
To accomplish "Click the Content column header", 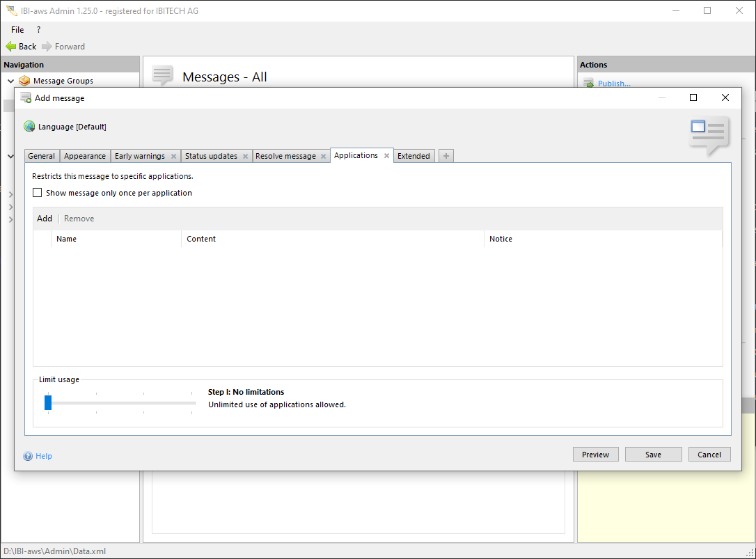I will 201,239.
